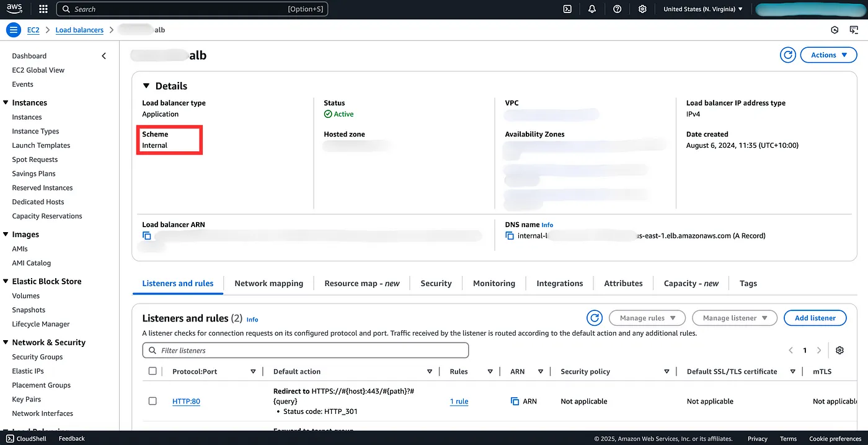Viewport: 868px width, 445px height.
Task: Go to Load balancers breadcrumb link
Action: tap(79, 30)
